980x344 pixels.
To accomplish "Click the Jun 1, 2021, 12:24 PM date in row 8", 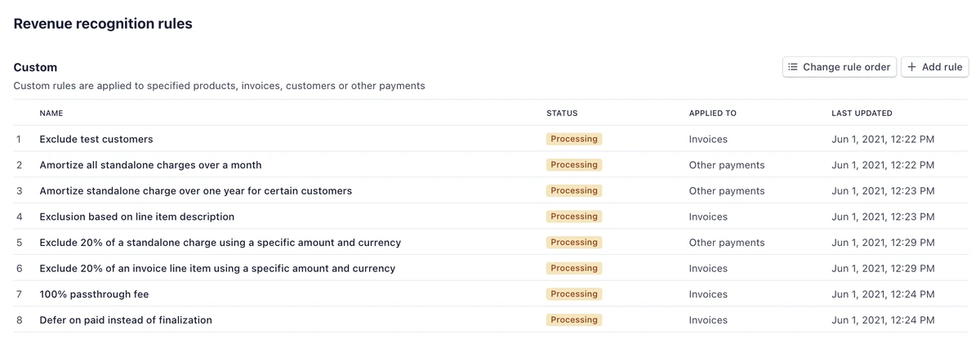I will pos(883,320).
